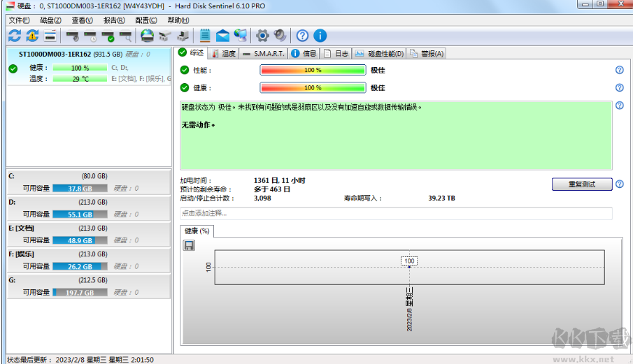633x364 pixels.
Task: Switch to the 温度 temperature tab
Action: [x=224, y=54]
